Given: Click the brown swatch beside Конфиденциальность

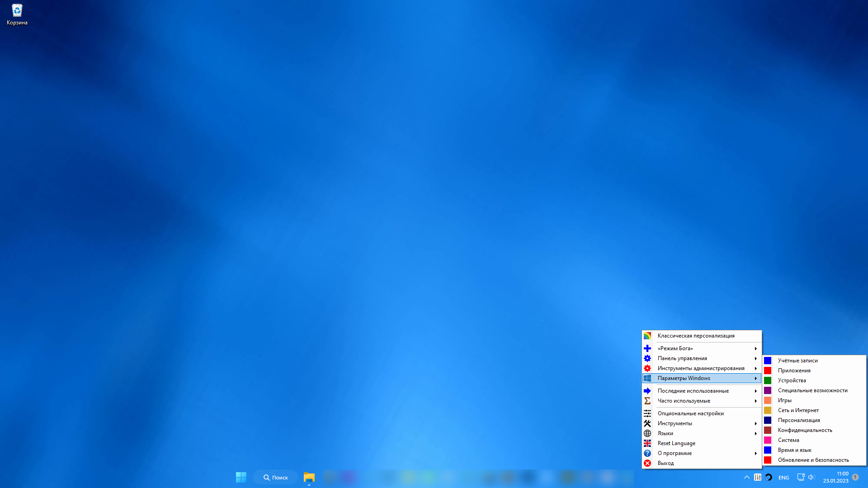Looking at the screenshot, I should coord(768,430).
